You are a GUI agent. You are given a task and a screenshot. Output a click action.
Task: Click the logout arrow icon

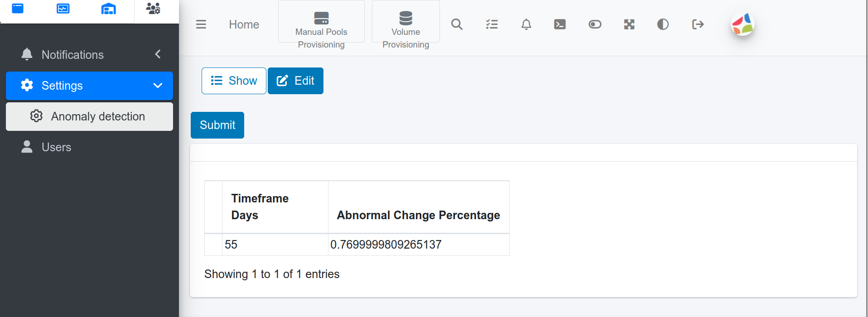point(698,24)
